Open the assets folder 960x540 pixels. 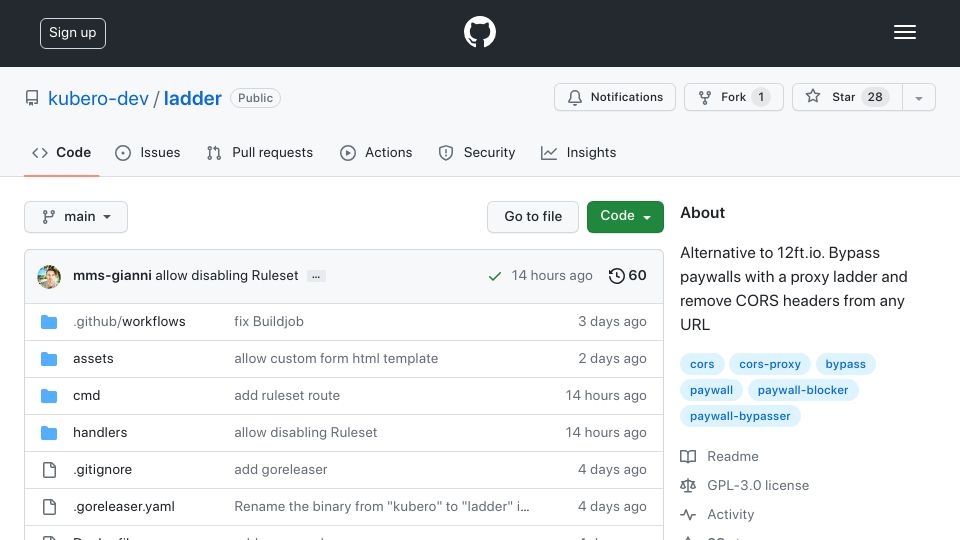pos(93,358)
